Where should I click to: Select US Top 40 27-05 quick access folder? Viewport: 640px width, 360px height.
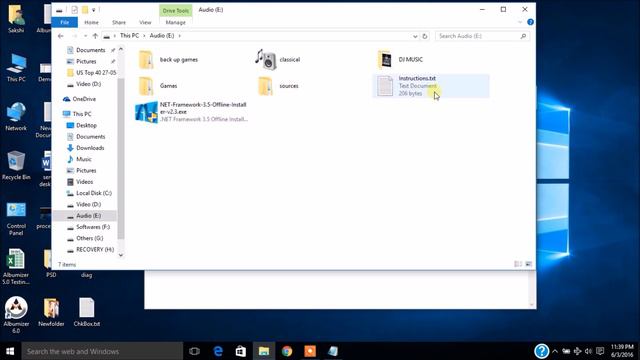[91, 73]
